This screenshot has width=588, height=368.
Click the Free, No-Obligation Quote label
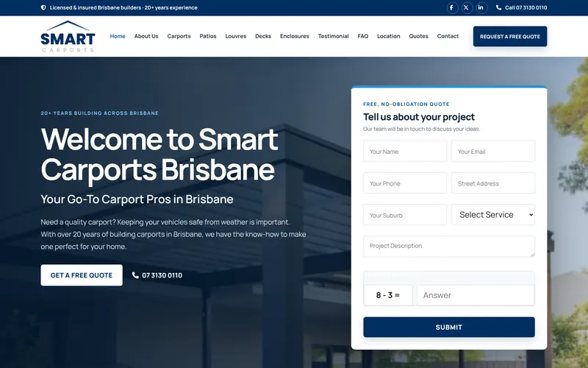(x=406, y=104)
